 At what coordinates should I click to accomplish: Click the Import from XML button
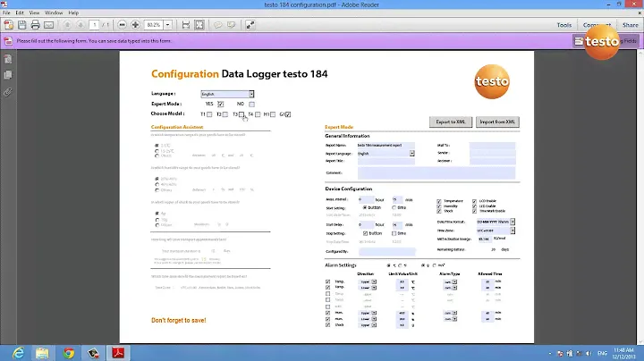497,122
